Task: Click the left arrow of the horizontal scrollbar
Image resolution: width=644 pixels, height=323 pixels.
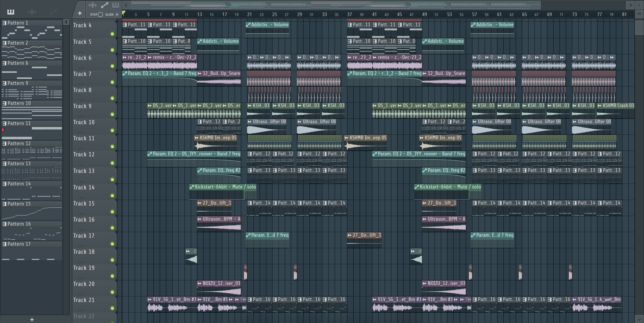Action: (x=126, y=5)
